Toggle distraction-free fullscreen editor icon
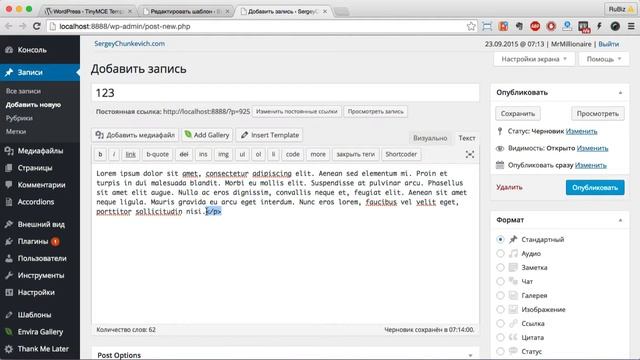This screenshot has width=640, height=360. click(470, 154)
